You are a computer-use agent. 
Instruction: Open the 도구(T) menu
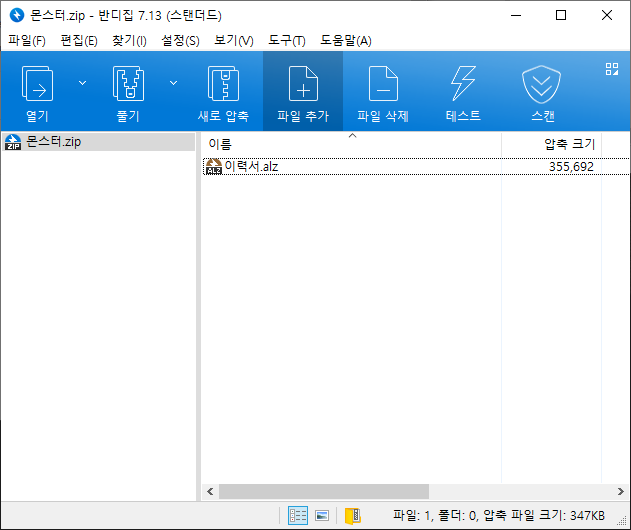287,40
